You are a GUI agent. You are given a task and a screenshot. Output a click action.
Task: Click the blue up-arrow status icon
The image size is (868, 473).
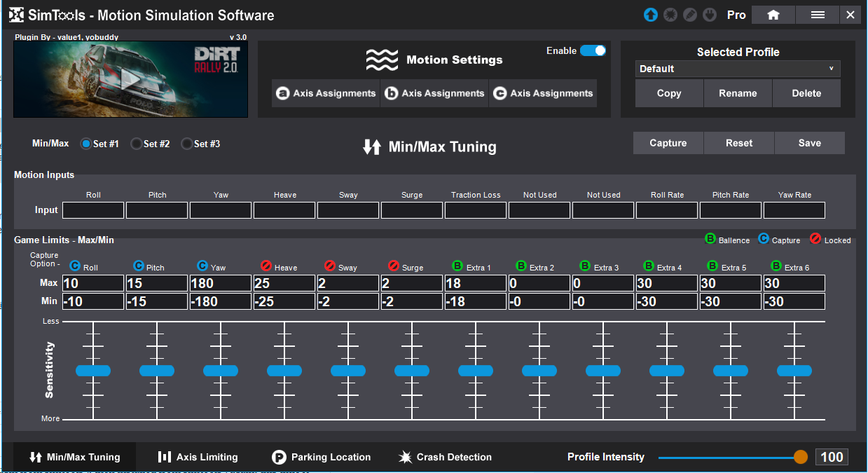coord(651,15)
